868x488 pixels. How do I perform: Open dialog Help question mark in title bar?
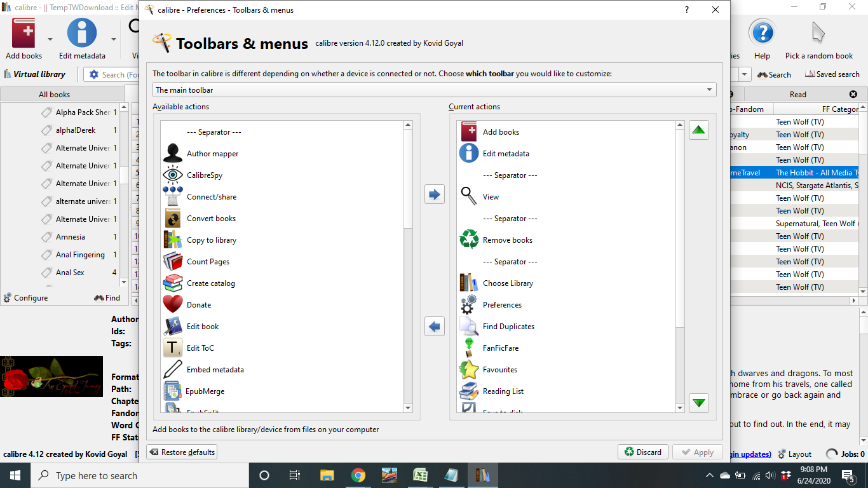pyautogui.click(x=686, y=10)
